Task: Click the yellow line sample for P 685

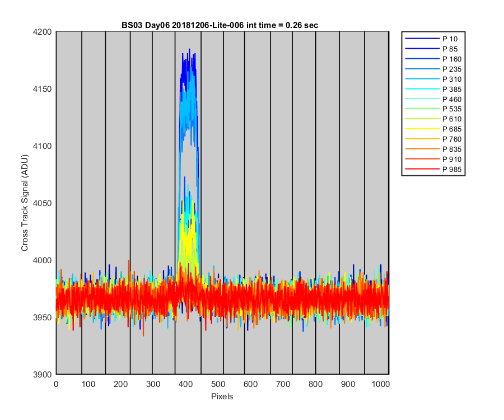Action: 422,129
